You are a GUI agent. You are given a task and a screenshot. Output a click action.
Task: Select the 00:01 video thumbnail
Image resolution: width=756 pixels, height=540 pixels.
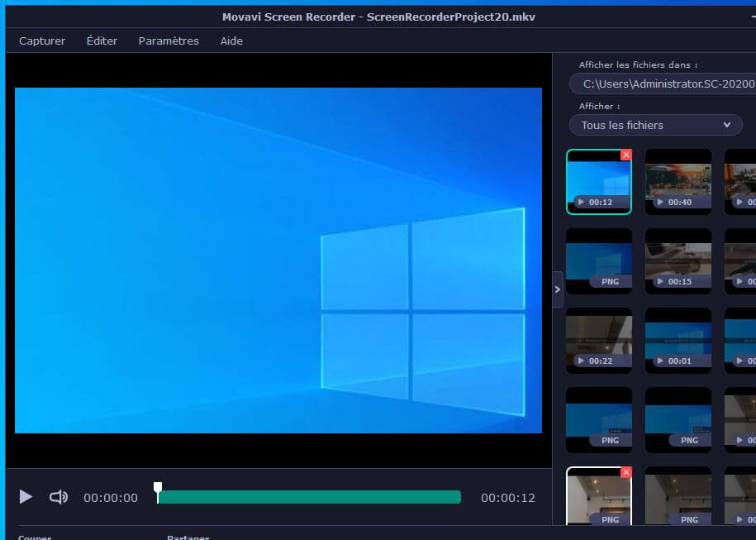(678, 341)
